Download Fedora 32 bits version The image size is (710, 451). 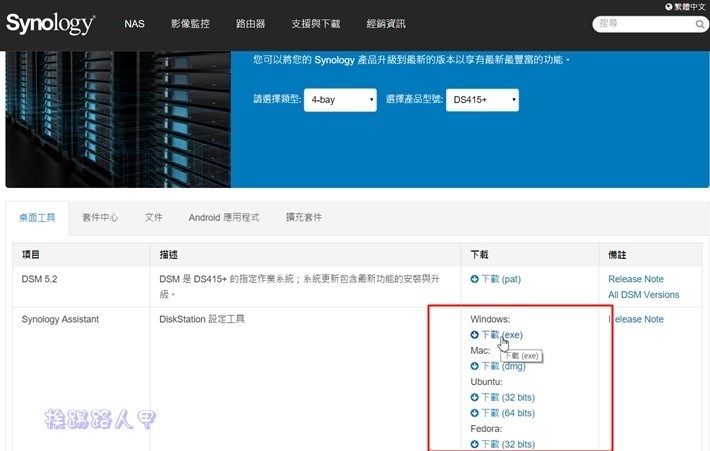(x=508, y=444)
